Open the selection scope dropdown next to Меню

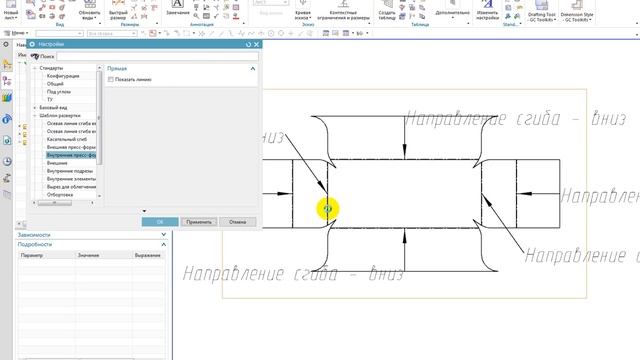point(60,33)
